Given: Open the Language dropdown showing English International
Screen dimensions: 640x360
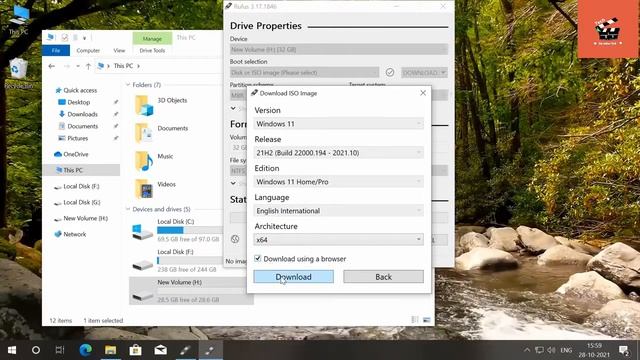Looking at the screenshot, I should [338, 211].
